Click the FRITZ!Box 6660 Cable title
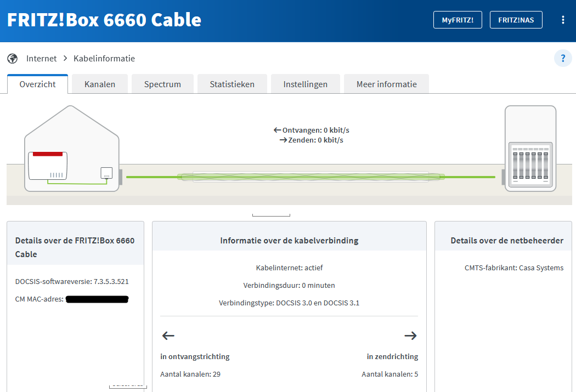 point(104,20)
